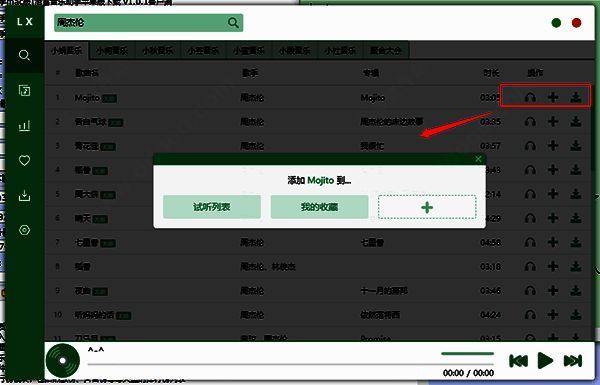Click the album name 依然范特西
This screenshot has width=600, height=385.
click(x=380, y=315)
